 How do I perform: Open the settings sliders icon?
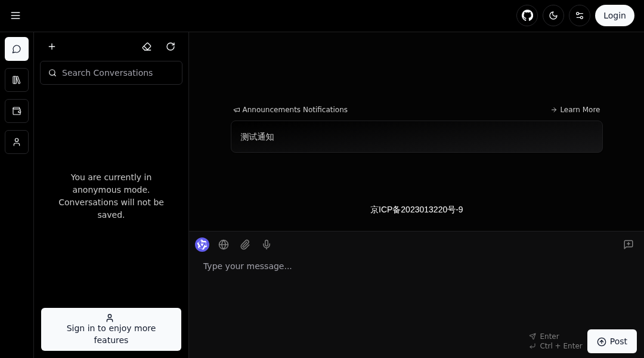[x=580, y=16]
